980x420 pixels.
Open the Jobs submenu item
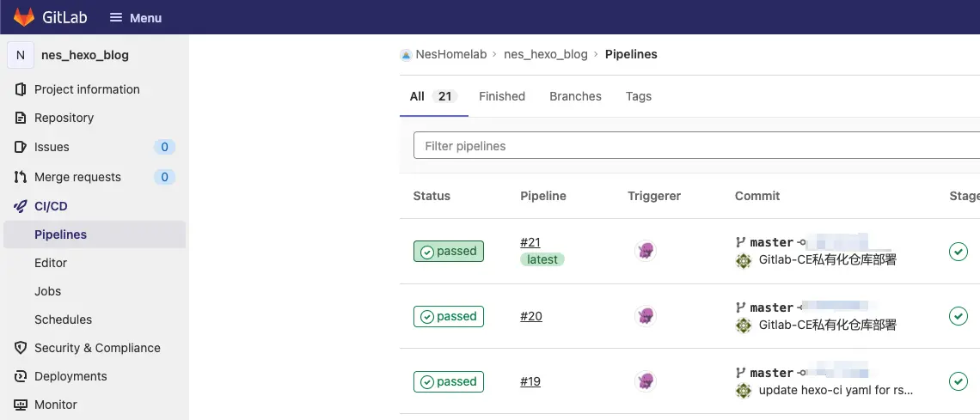click(x=47, y=291)
